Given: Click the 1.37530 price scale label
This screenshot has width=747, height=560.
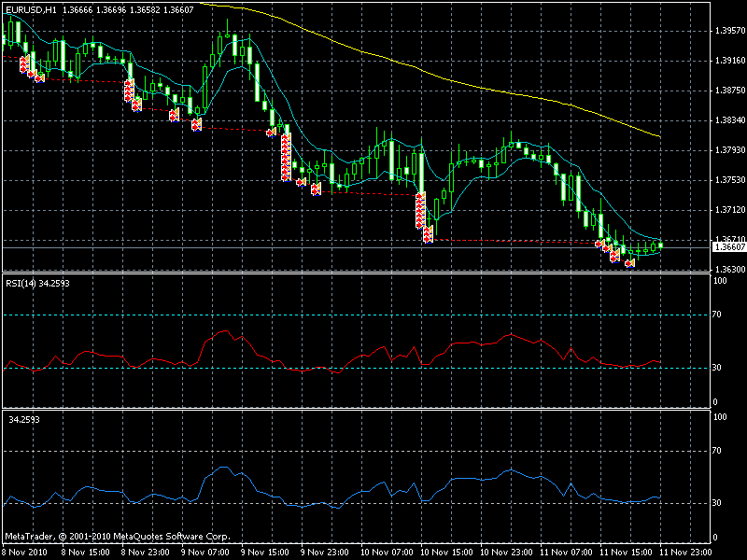Looking at the screenshot, I should [x=730, y=180].
